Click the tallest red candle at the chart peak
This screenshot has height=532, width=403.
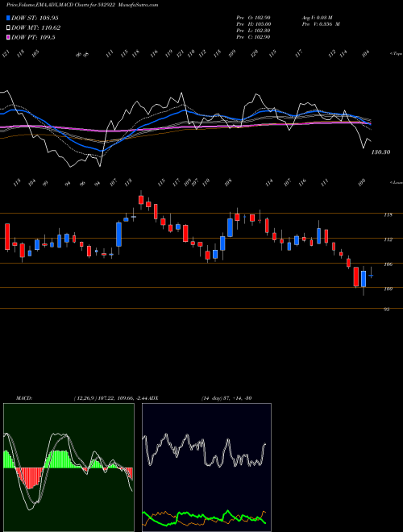click(141, 200)
